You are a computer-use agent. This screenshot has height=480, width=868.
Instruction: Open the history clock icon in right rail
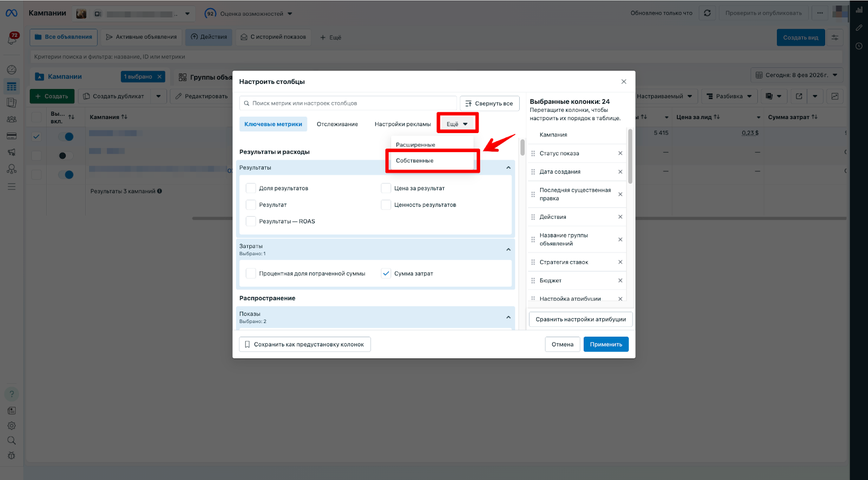[859, 46]
